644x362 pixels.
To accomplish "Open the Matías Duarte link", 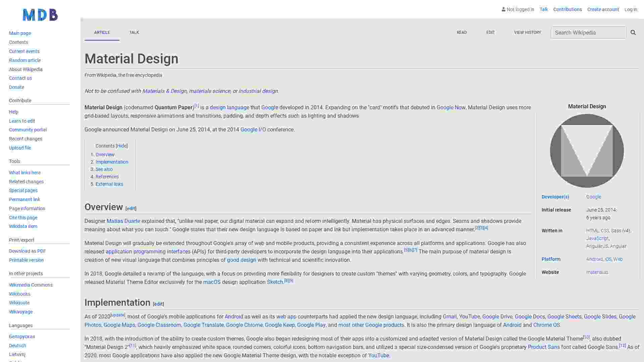I will coord(123,221).
